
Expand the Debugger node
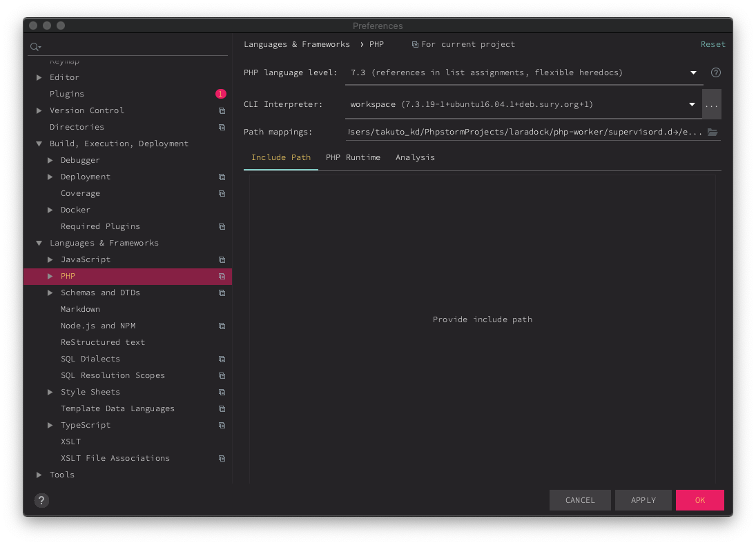50,161
